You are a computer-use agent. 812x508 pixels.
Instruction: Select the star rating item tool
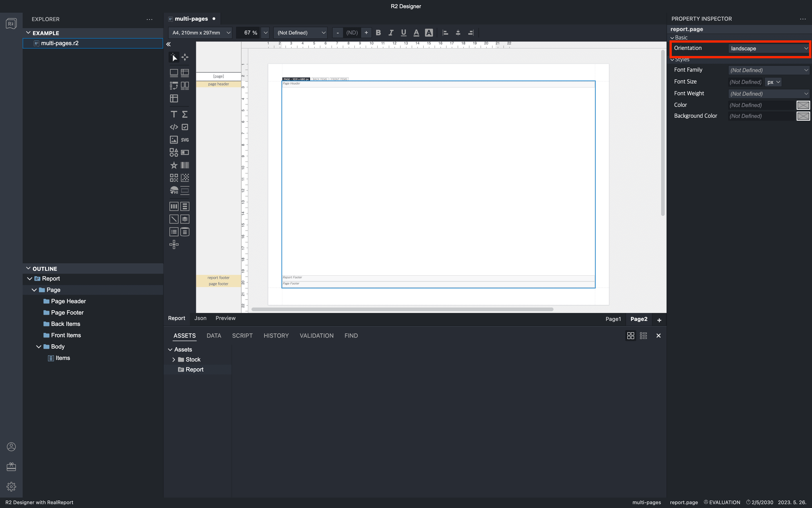[x=174, y=165]
